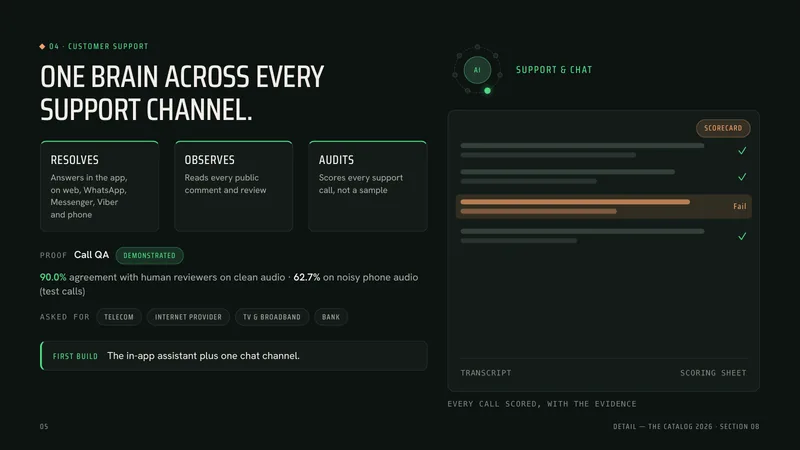Select the BANK tag

[x=331, y=317]
